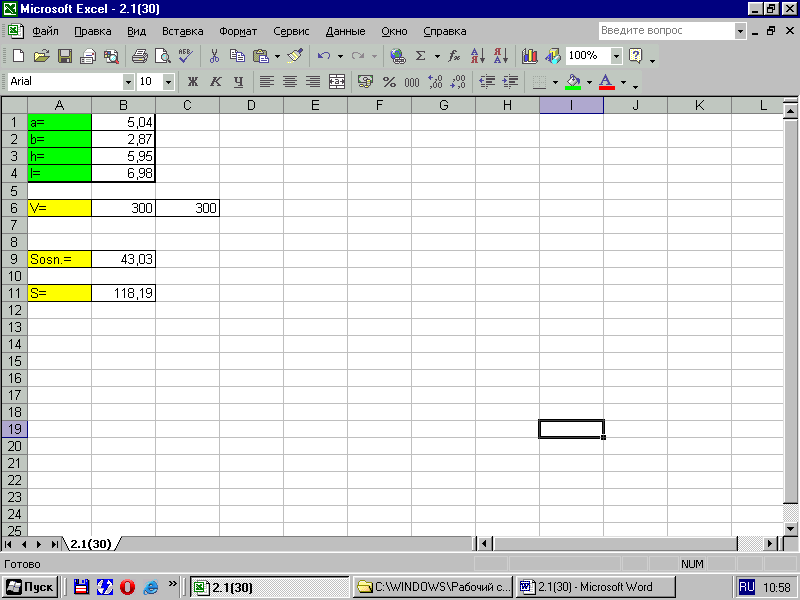Toggle bold Ж formatting
The image size is (800, 600).
coord(192,82)
